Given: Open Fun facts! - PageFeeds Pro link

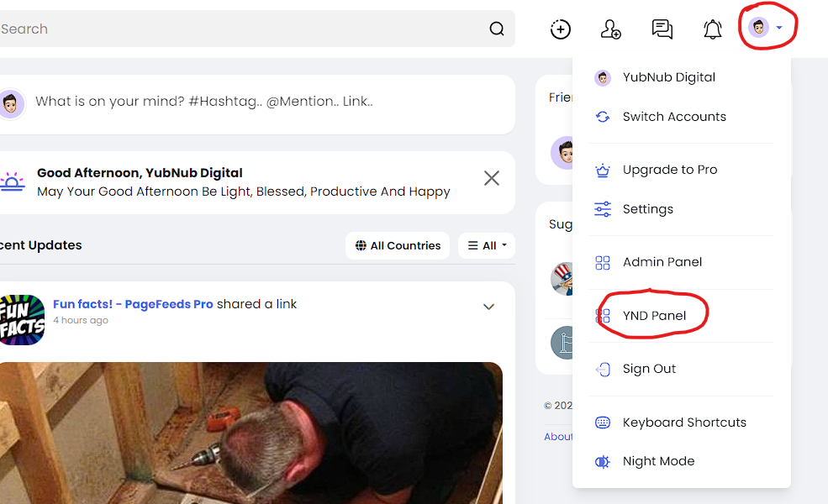Looking at the screenshot, I should [133, 304].
